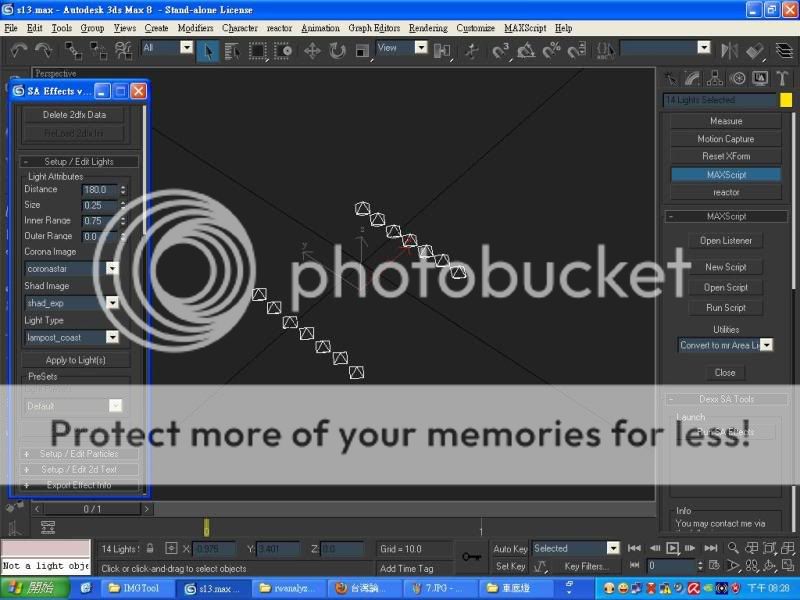
Task: Toggle the selection lock padlock icon
Action: click(150, 548)
